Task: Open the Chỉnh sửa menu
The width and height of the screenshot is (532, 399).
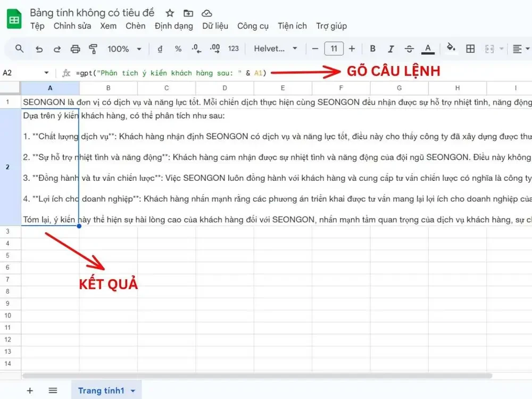Action: coord(72,26)
